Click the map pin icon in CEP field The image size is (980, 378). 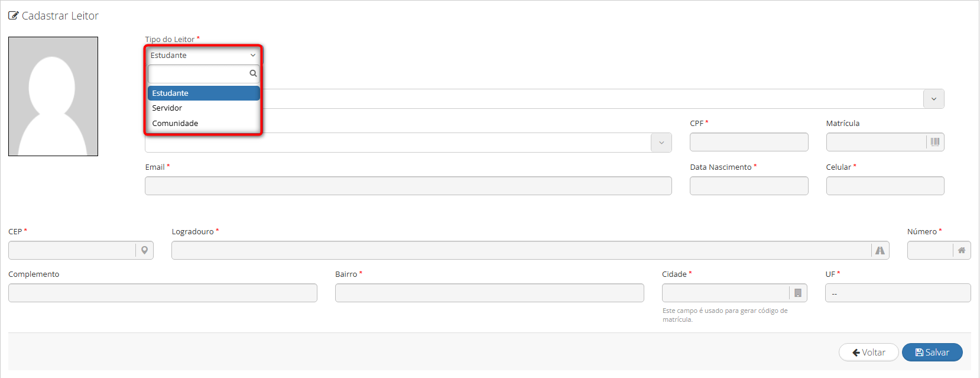[x=144, y=250]
